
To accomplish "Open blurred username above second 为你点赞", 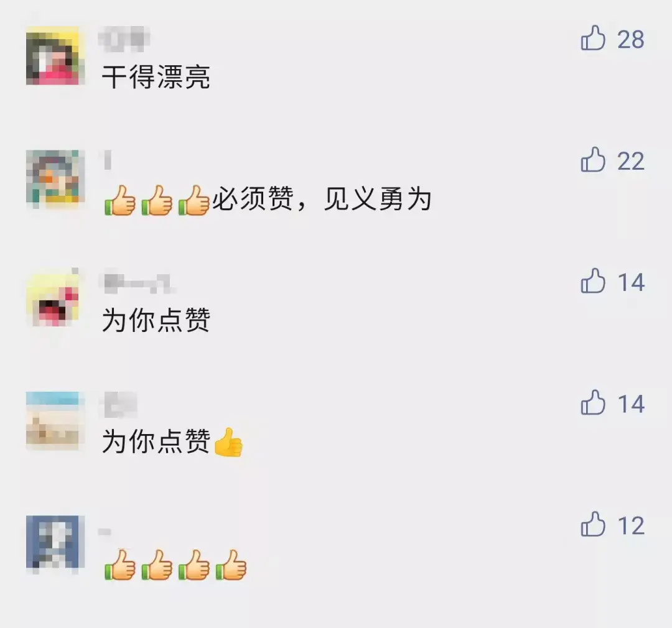I will pos(120,404).
